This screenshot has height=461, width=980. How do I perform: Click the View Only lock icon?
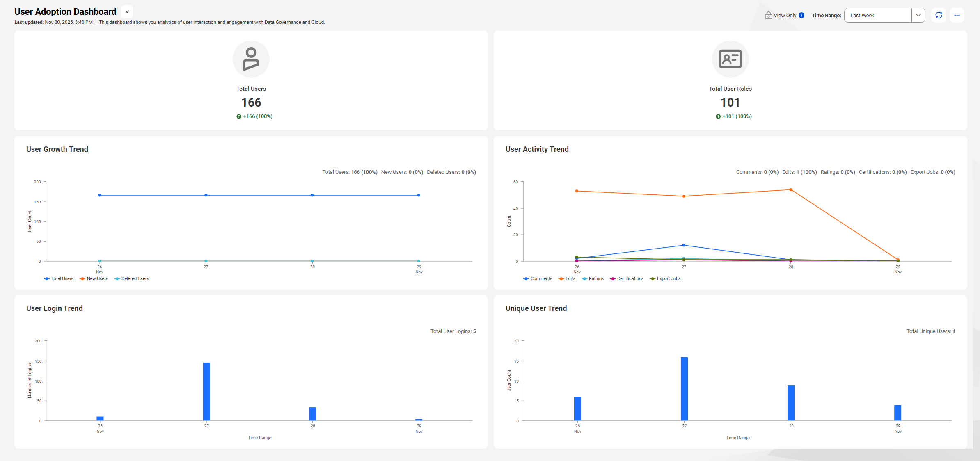[x=768, y=15]
